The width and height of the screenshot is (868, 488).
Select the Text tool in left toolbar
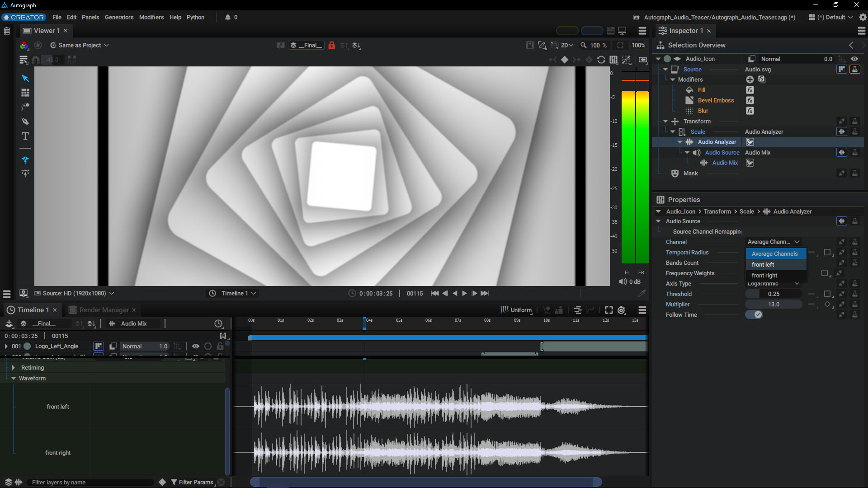(x=25, y=136)
